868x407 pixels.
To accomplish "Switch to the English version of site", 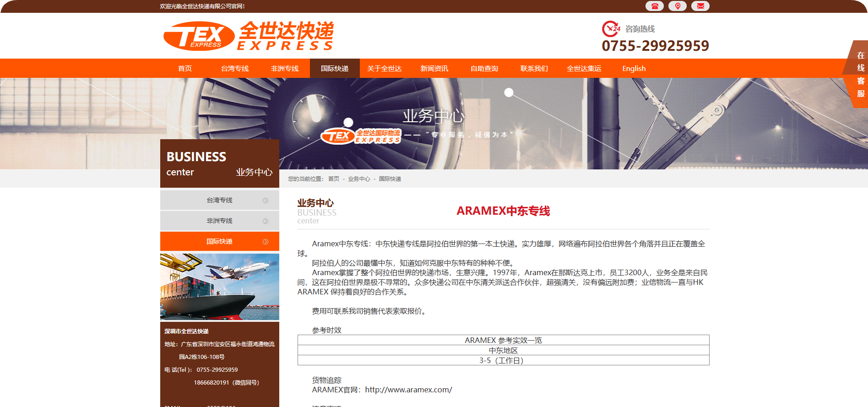I will pyautogui.click(x=634, y=69).
